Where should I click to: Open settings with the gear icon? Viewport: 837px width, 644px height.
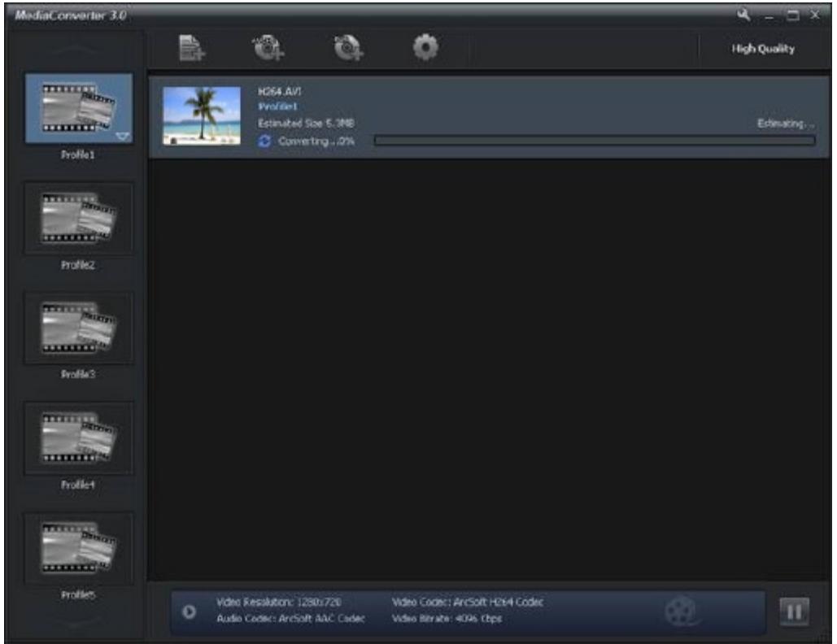pyautogui.click(x=425, y=47)
